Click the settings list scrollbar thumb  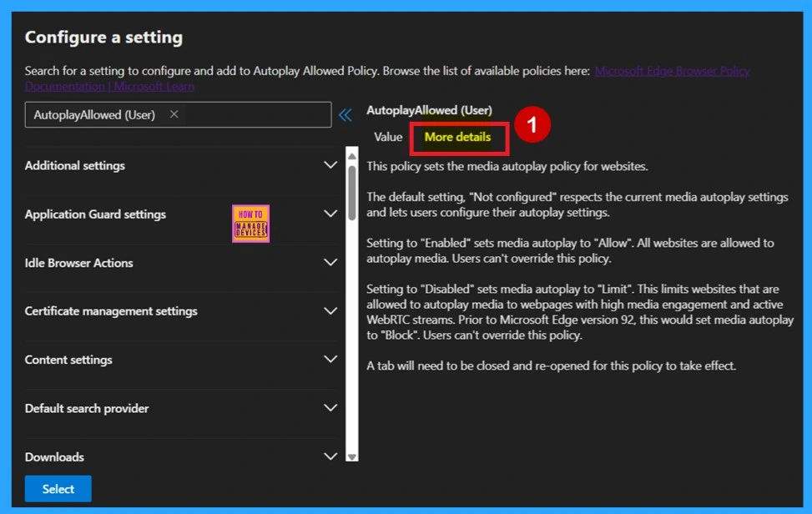[x=352, y=193]
